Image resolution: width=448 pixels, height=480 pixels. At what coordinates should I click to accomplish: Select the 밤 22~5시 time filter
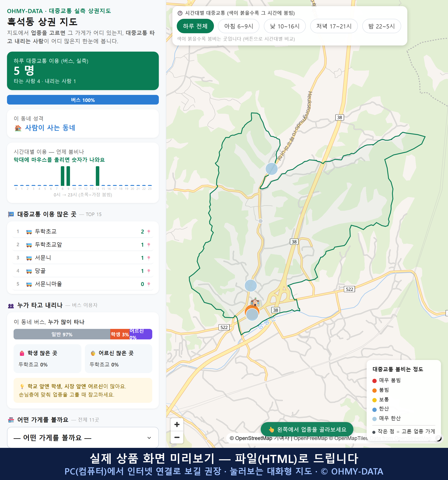[x=381, y=26]
